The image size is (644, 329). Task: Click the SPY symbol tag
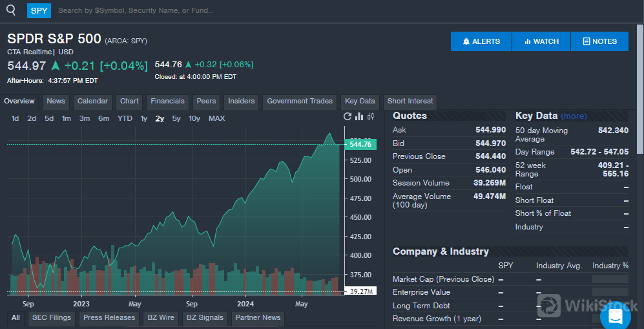pos(39,10)
